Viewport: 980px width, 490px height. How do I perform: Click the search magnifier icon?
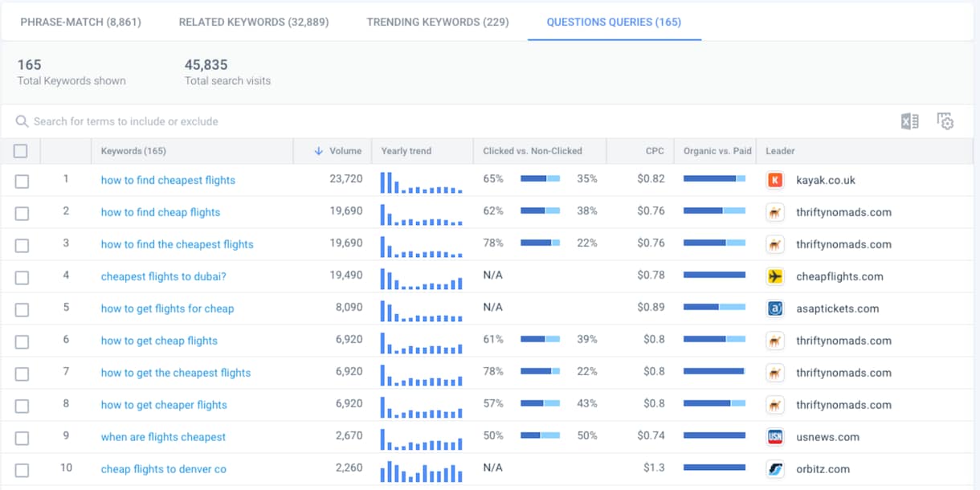pyautogui.click(x=22, y=121)
